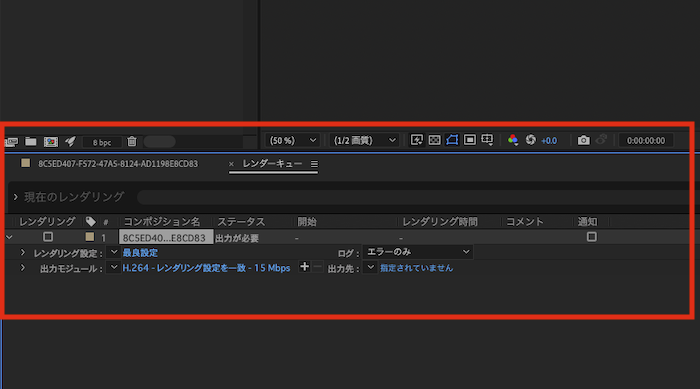Image resolution: width=700 pixels, height=389 pixels.
Task: Click the 0:00:00:00 timecode display
Action: [x=646, y=141]
